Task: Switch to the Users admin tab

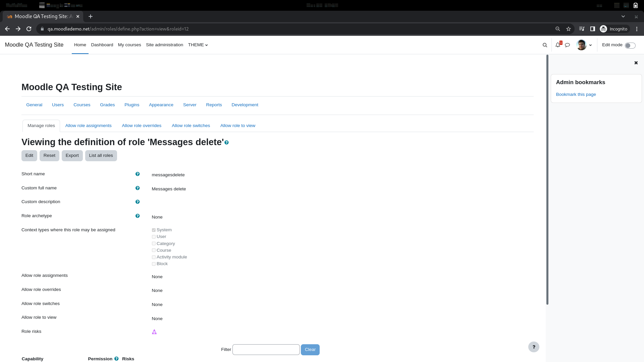Action: (x=58, y=105)
